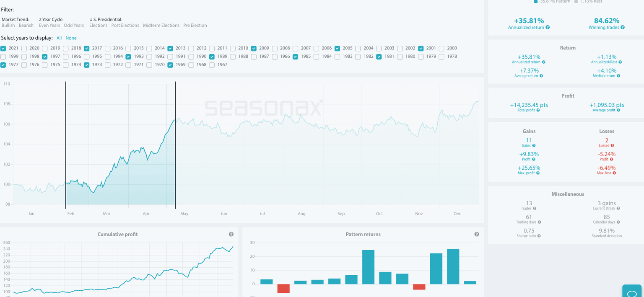Show help for Winning trades

(x=623, y=28)
